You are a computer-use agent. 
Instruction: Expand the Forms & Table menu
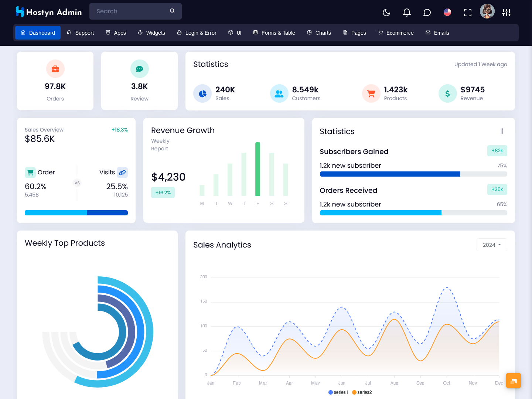pyautogui.click(x=274, y=33)
